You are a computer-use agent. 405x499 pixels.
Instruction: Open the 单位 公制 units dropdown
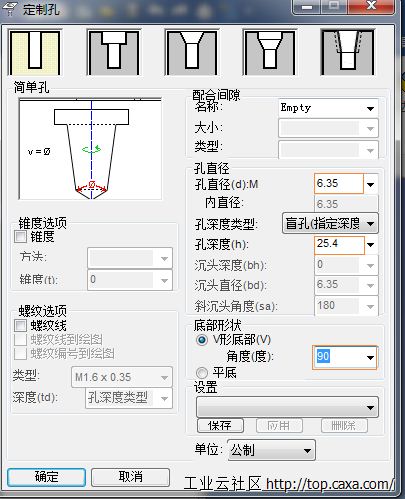pyautogui.click(x=271, y=451)
